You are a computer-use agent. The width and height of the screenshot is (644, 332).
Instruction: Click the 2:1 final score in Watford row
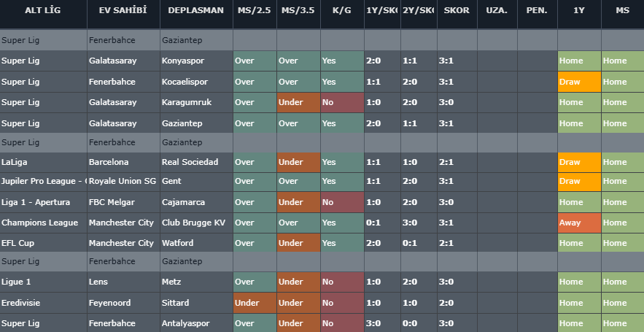click(457, 243)
